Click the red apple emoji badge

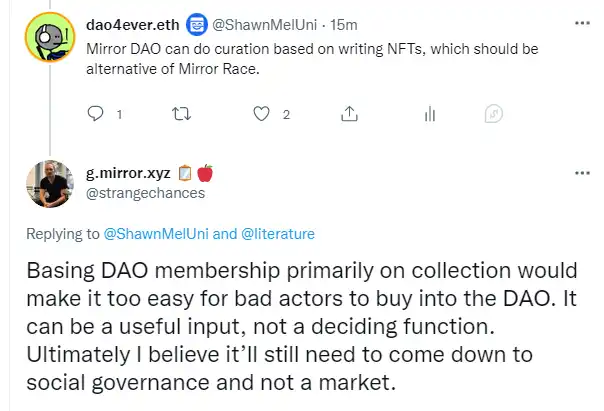(205, 173)
